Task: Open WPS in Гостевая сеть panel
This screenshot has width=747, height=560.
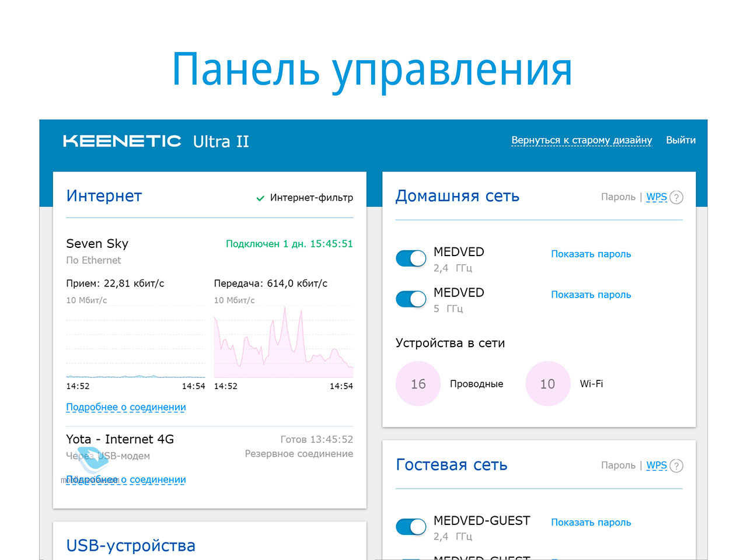Action: [x=656, y=466]
